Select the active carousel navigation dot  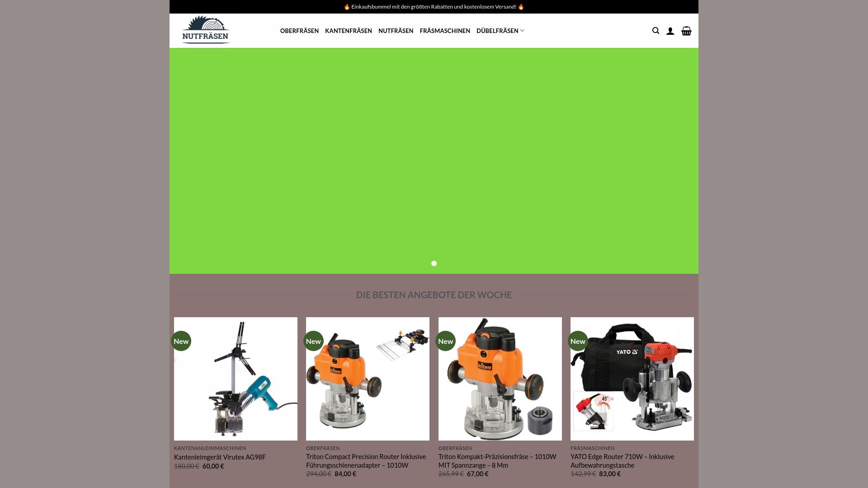(434, 263)
